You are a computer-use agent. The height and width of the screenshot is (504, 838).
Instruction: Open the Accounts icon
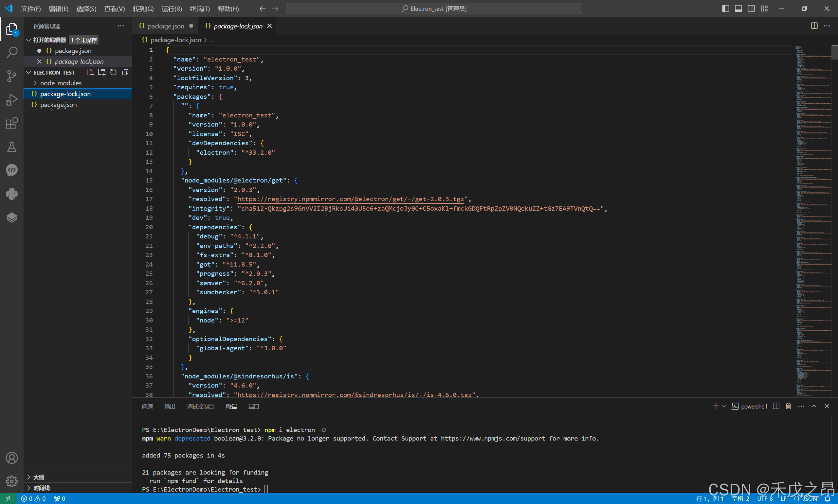[x=11, y=458]
